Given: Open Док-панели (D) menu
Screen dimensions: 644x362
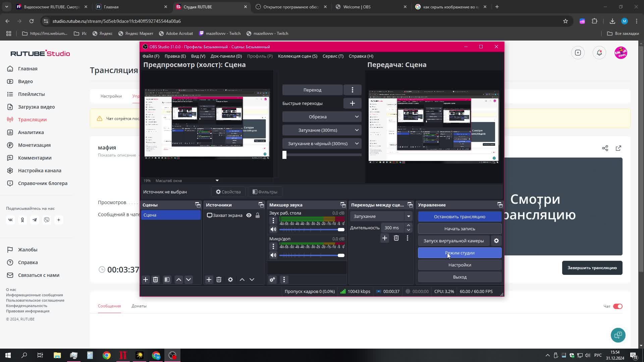Looking at the screenshot, I should [x=226, y=56].
